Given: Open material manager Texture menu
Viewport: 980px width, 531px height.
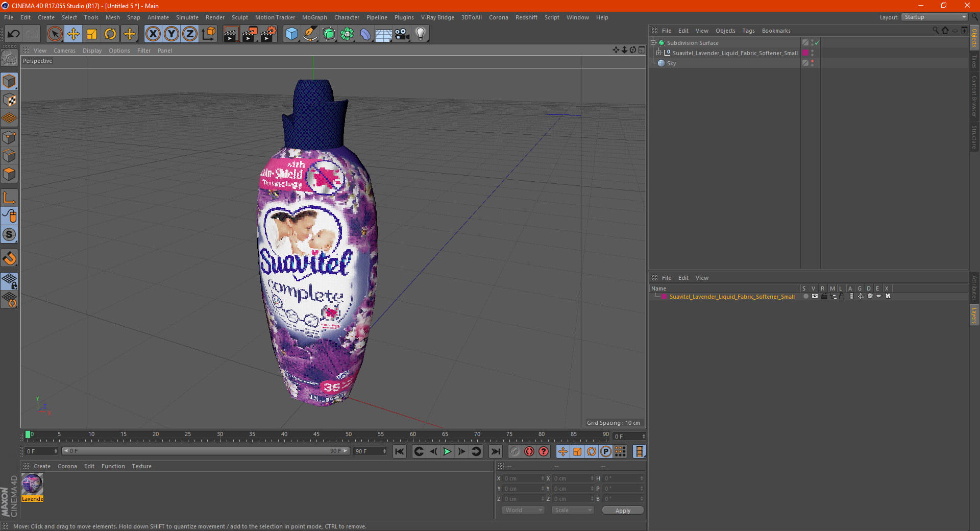Looking at the screenshot, I should [x=142, y=466].
